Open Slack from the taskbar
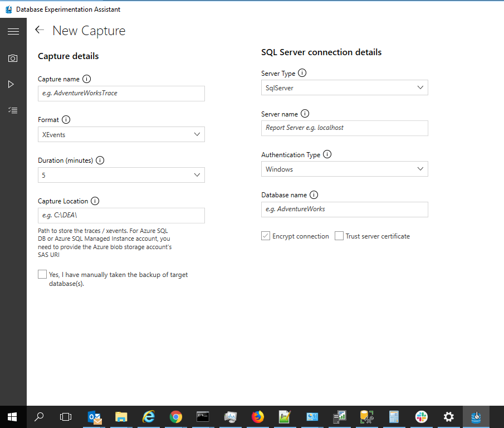 point(422,417)
